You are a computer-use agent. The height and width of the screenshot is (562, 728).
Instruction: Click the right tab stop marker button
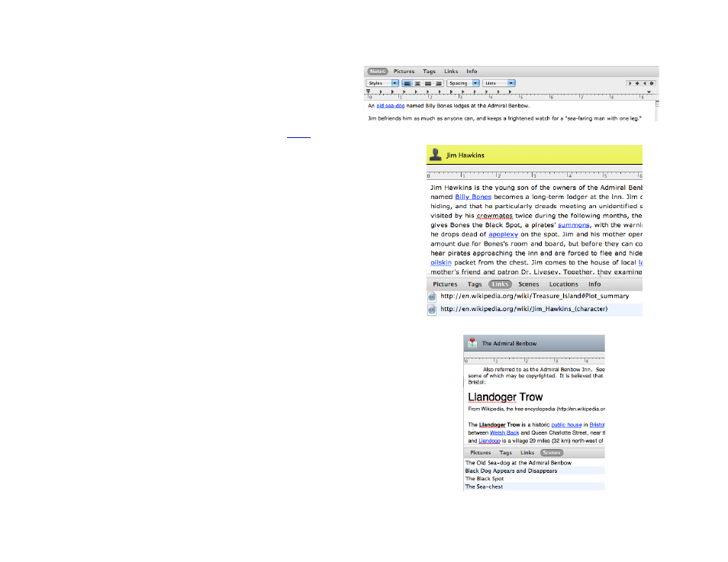(x=644, y=84)
